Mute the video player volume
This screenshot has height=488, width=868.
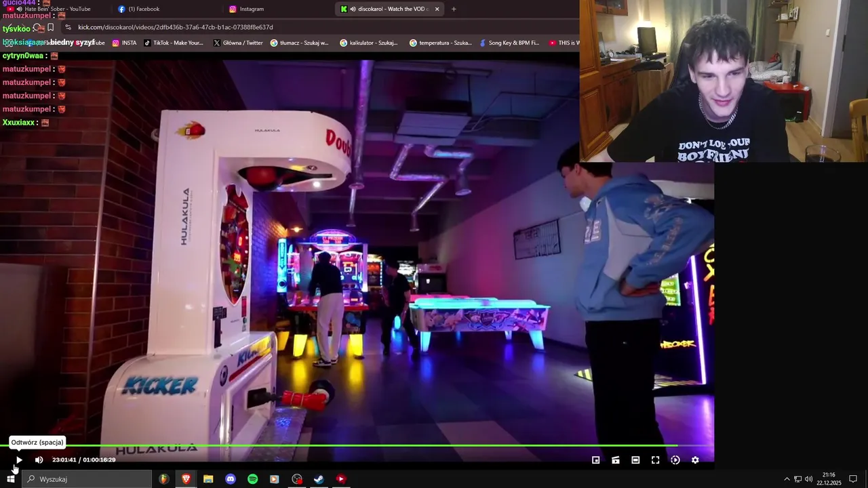pyautogui.click(x=39, y=460)
